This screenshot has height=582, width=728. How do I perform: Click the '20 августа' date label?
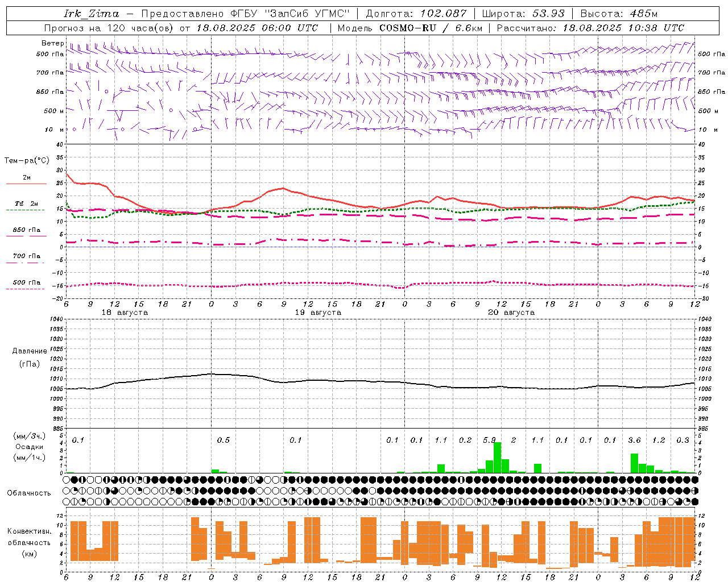[x=511, y=313]
